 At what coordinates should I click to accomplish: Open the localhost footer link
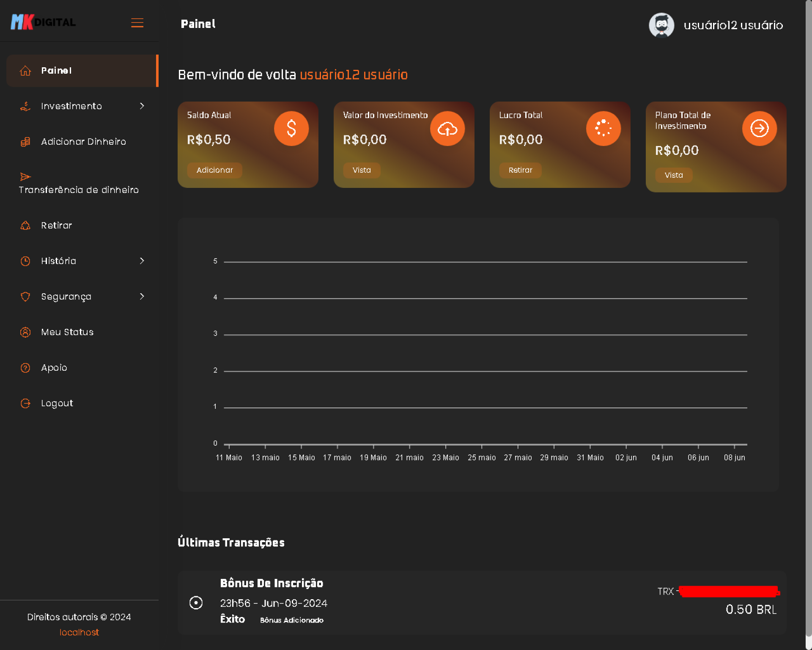click(79, 632)
